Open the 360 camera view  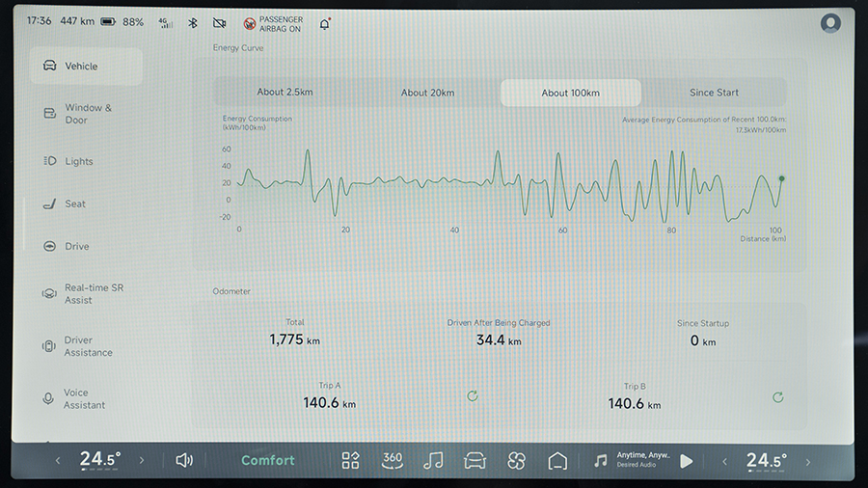(x=393, y=460)
